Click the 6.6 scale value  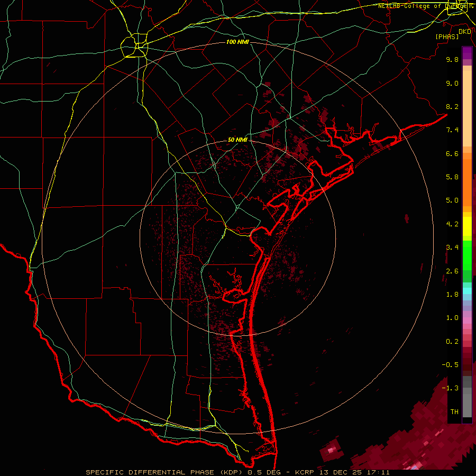[x=452, y=153]
